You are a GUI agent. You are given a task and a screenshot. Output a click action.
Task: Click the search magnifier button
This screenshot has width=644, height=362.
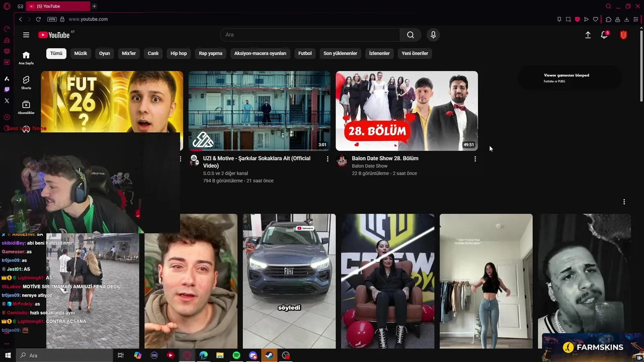pyautogui.click(x=411, y=35)
